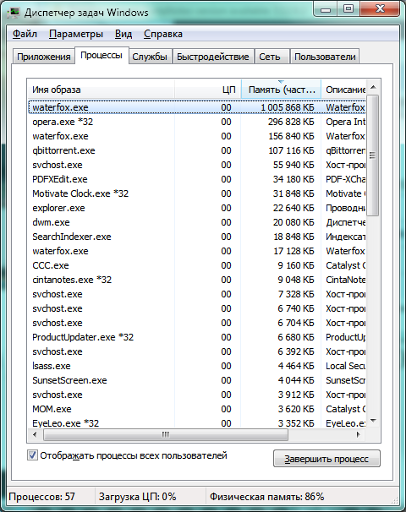
Task: Open the Справка menu
Action: pyautogui.click(x=163, y=34)
